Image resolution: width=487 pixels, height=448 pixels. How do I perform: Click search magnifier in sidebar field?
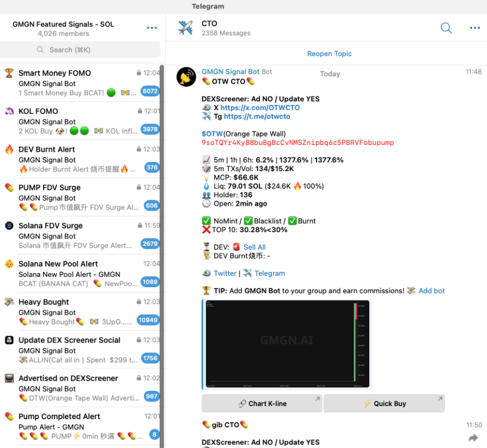pos(40,50)
